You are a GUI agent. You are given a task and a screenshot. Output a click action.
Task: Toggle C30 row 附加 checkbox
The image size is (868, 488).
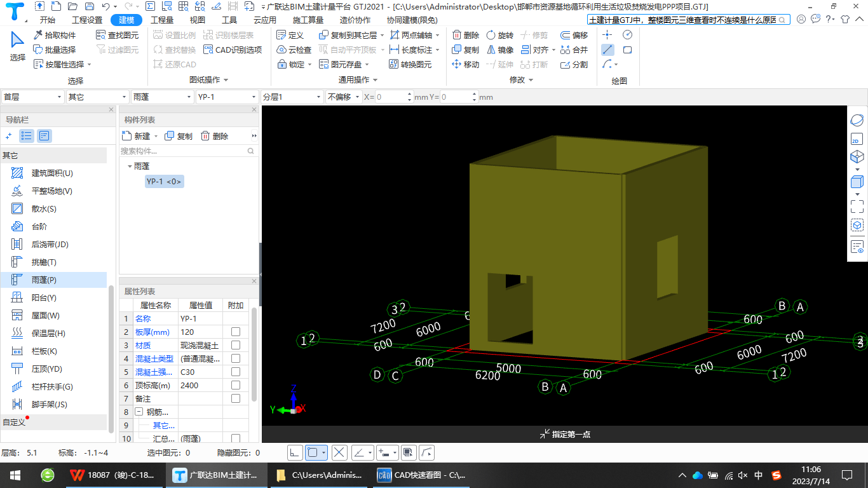coord(236,372)
